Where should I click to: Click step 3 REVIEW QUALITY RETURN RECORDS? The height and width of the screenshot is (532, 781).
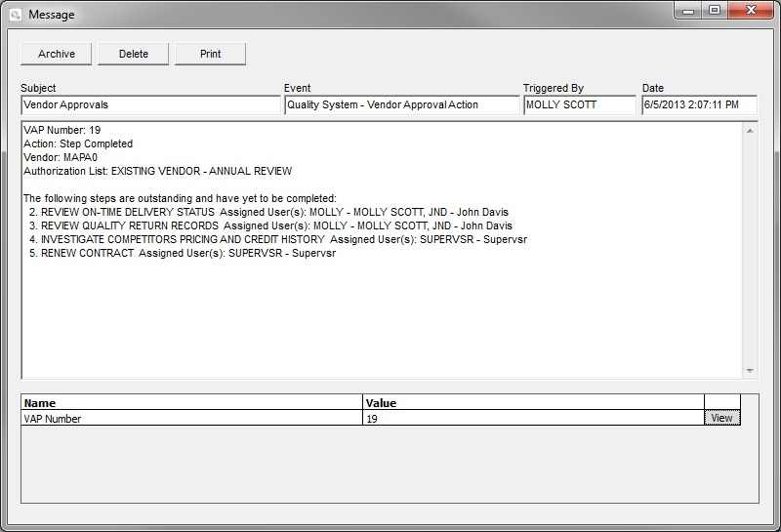pos(271,225)
